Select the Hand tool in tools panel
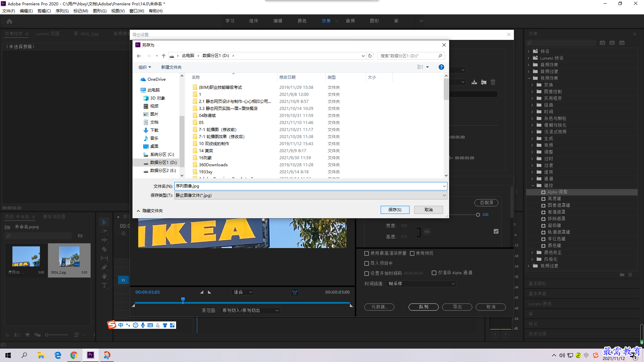The image size is (644, 362). 104,276
